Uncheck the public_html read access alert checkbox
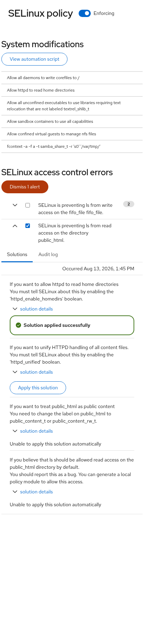Viewport: 144px width, 644px height. [28, 226]
